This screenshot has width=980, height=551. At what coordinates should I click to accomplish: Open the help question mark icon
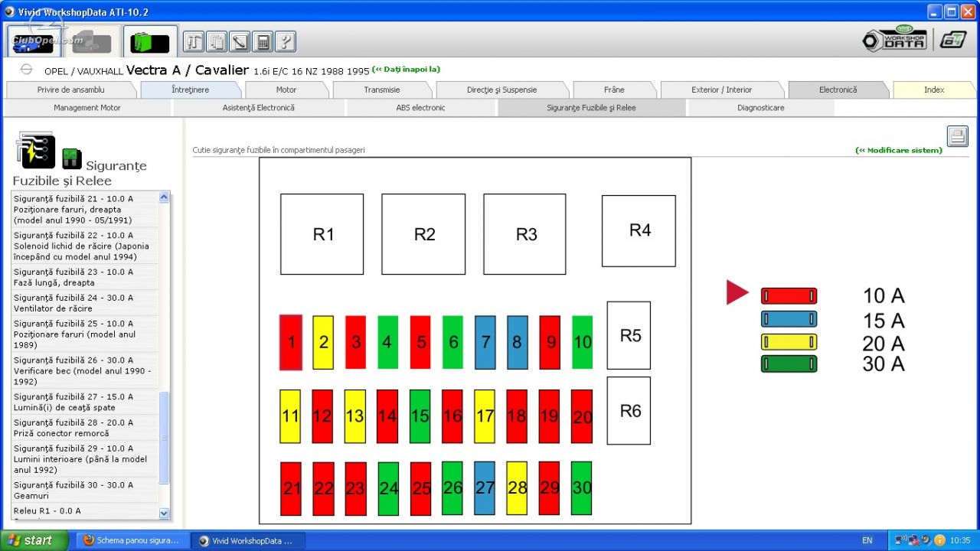[x=286, y=42]
